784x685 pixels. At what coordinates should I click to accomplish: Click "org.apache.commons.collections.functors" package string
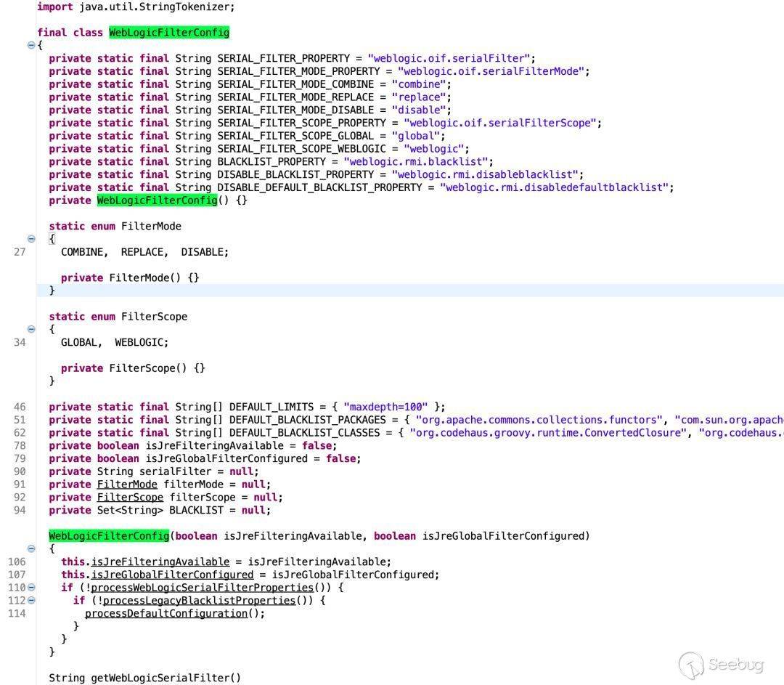point(539,420)
